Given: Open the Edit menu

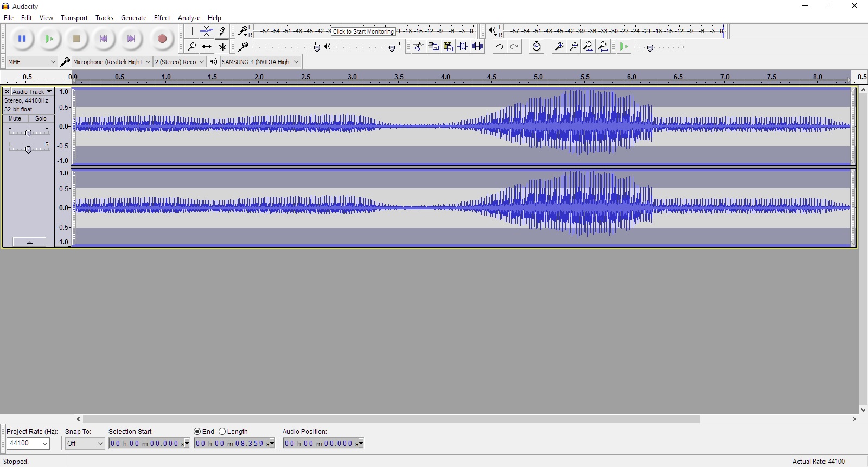Looking at the screenshot, I should coord(27,18).
